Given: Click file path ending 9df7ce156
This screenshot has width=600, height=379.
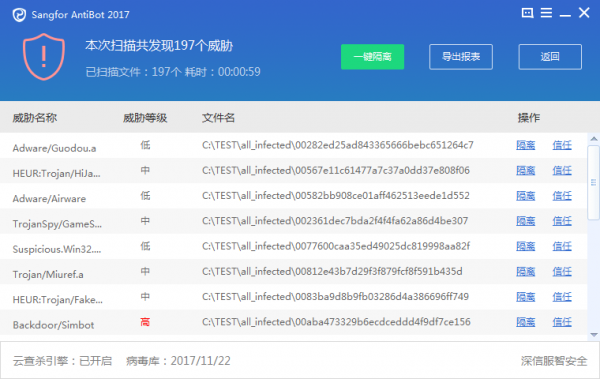Looking at the screenshot, I should (x=336, y=322).
